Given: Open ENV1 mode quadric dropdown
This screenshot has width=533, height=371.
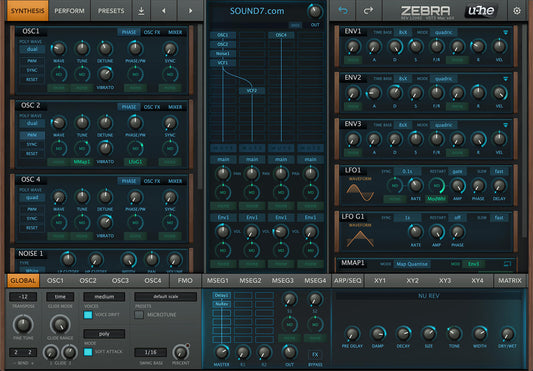Looking at the screenshot, I should 443,32.
